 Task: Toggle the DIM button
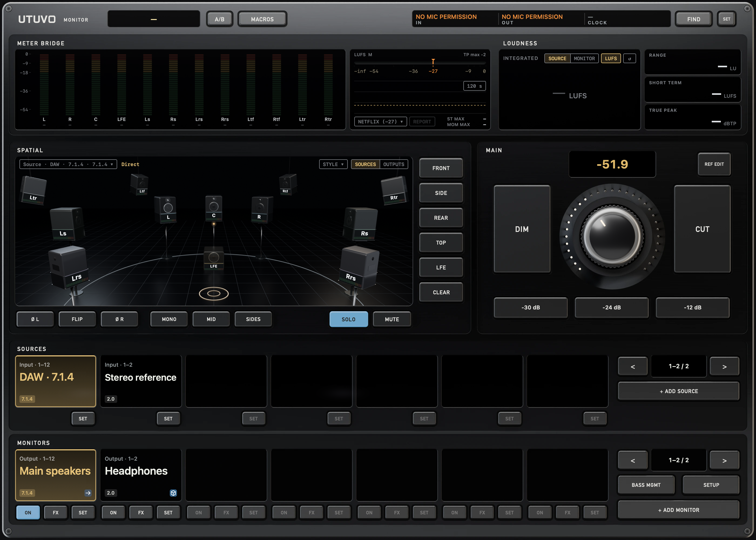pyautogui.click(x=522, y=229)
